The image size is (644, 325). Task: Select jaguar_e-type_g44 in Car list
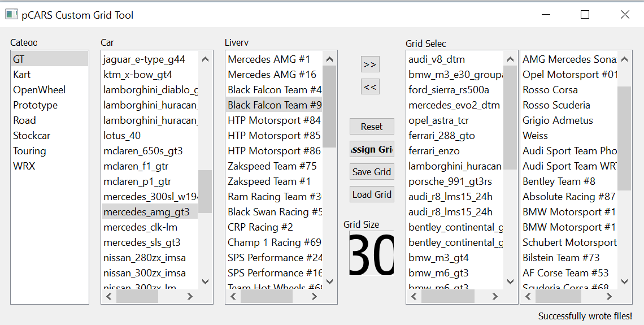(150, 59)
